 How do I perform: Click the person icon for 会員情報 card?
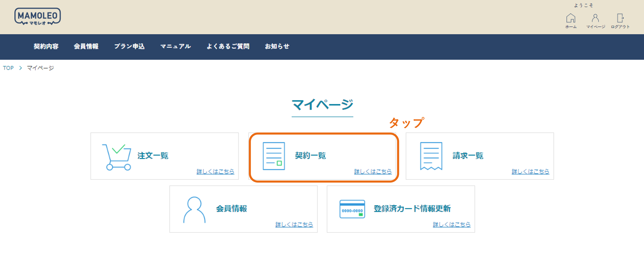click(x=195, y=210)
